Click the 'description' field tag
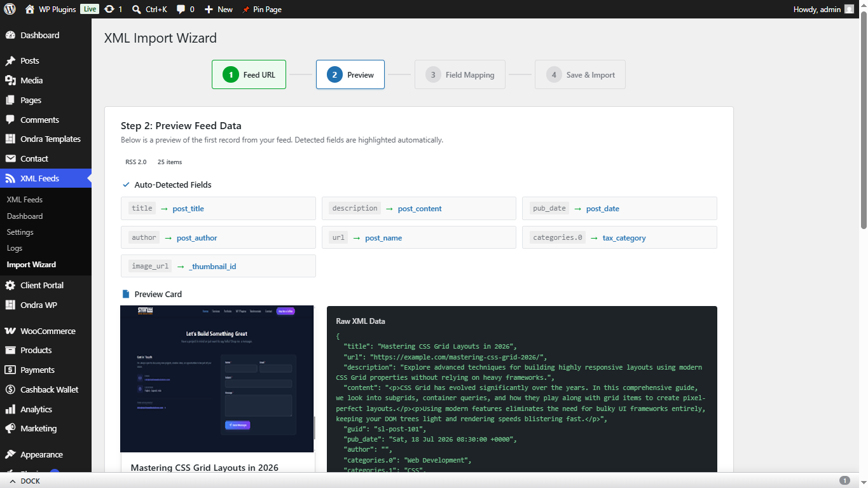 coord(355,208)
